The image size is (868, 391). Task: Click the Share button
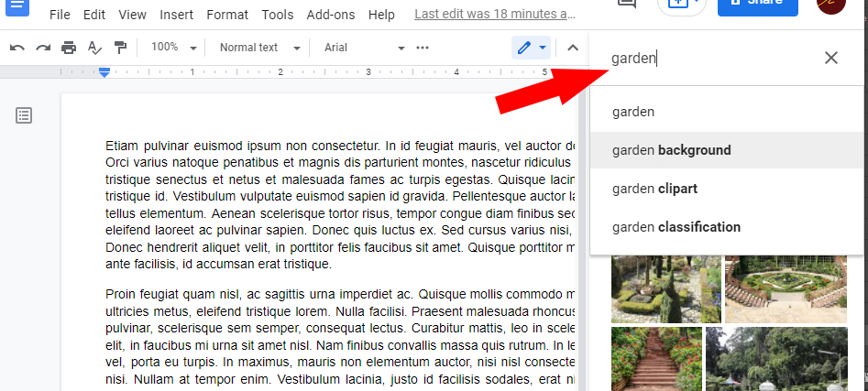[x=758, y=5]
